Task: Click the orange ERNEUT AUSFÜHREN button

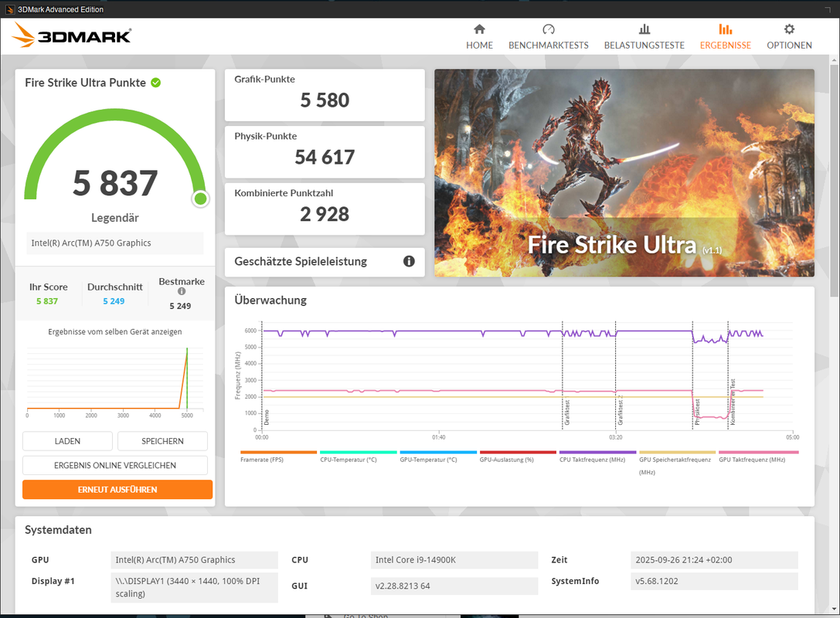Action: [117, 490]
